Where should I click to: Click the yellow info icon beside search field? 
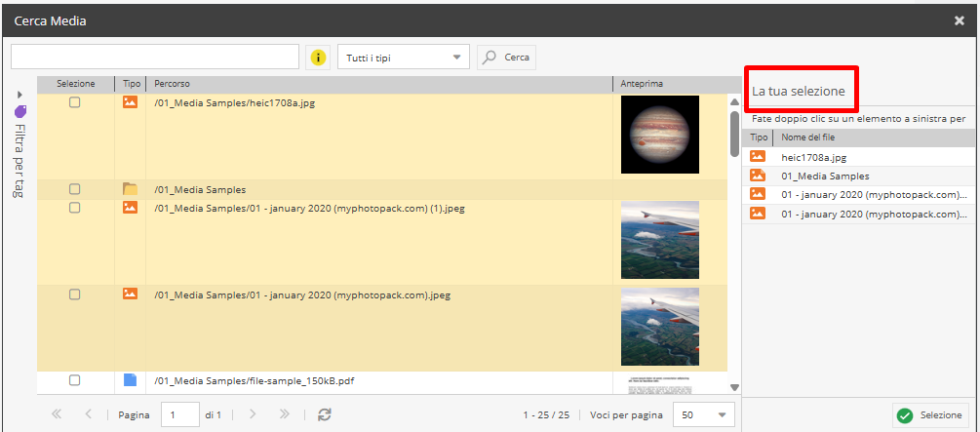click(318, 58)
